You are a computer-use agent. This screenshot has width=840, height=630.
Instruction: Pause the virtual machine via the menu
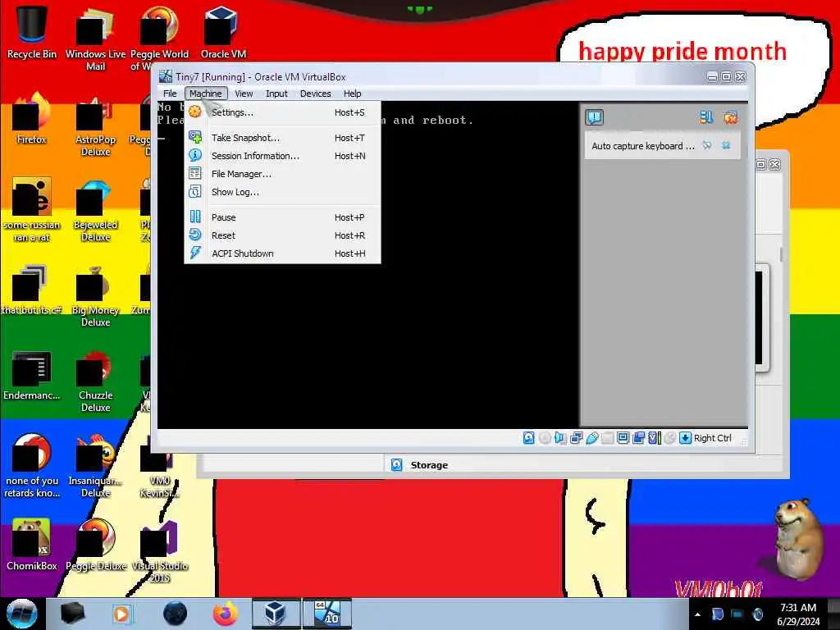coord(282,217)
